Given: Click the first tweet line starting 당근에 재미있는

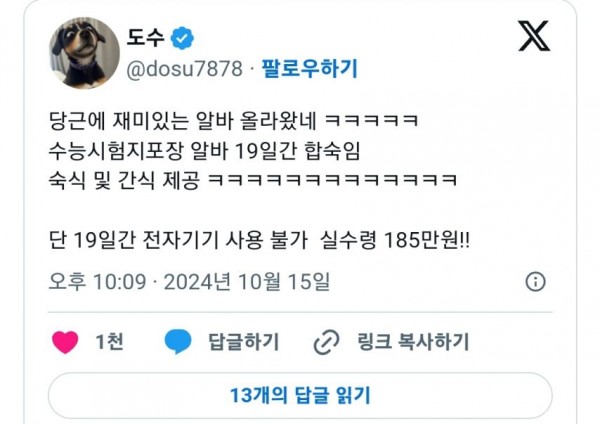Looking at the screenshot, I should coord(233,121).
